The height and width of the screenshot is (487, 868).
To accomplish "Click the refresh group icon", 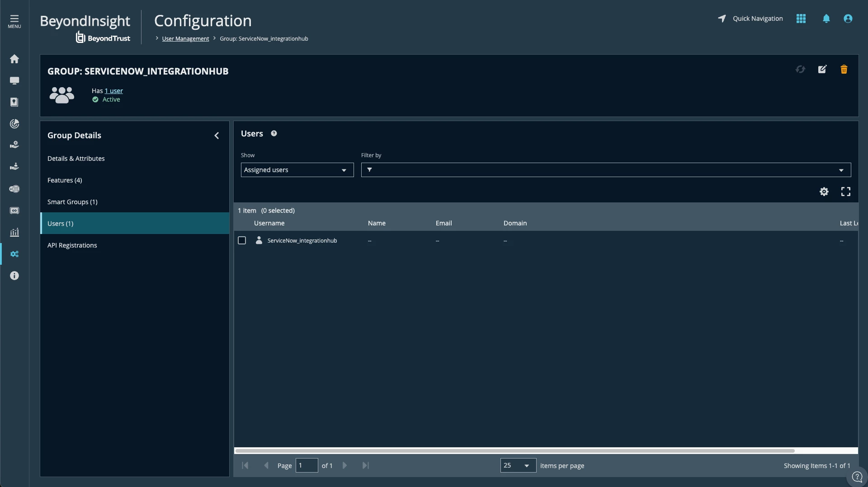I will [x=801, y=70].
